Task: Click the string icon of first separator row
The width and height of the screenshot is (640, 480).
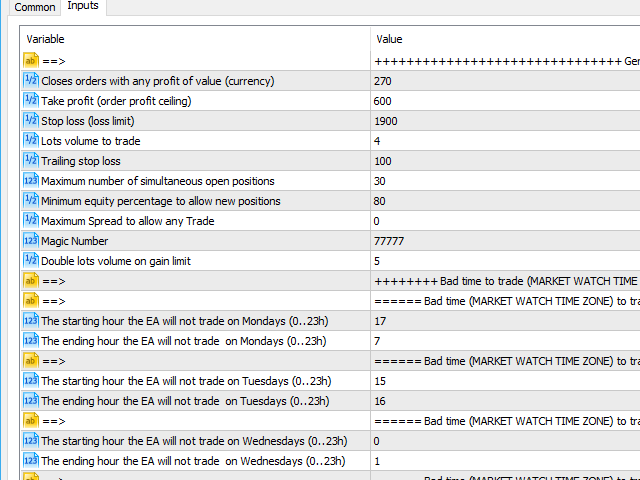Action: 30,61
